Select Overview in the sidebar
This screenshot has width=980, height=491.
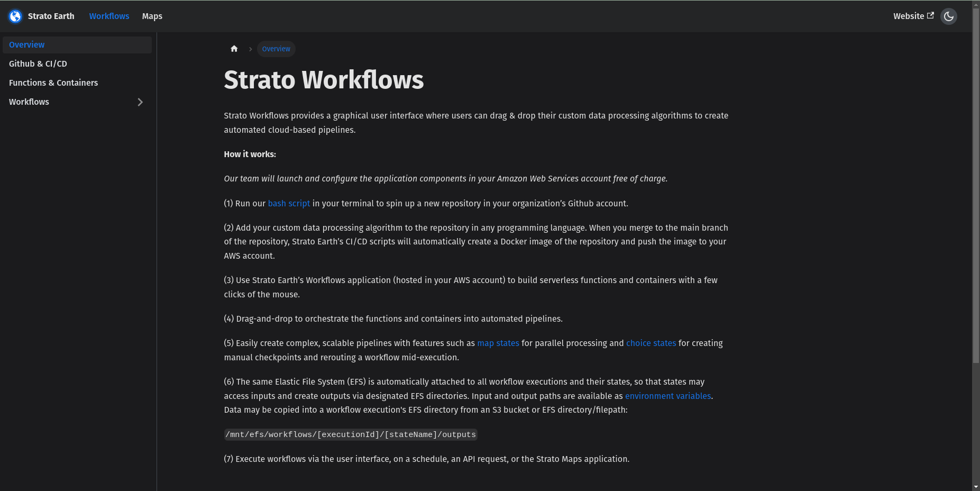coord(77,45)
